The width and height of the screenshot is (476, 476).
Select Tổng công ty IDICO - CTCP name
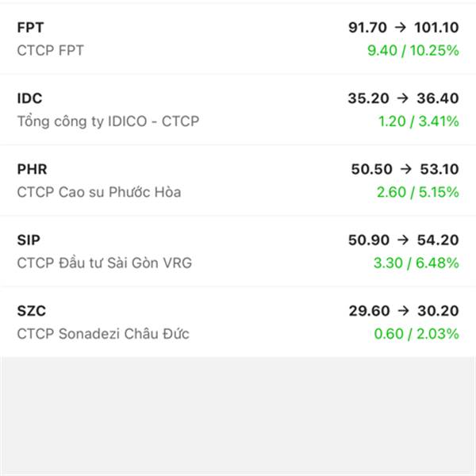coord(108,121)
